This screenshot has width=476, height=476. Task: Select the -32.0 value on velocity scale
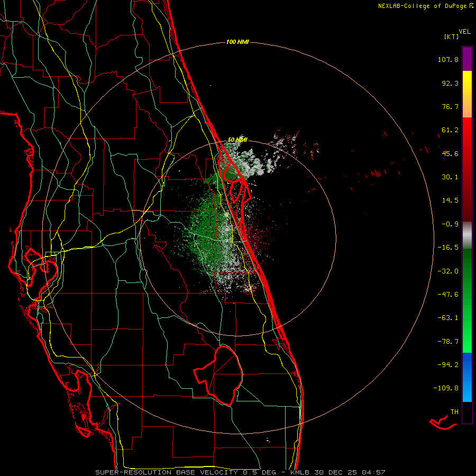[x=448, y=271]
